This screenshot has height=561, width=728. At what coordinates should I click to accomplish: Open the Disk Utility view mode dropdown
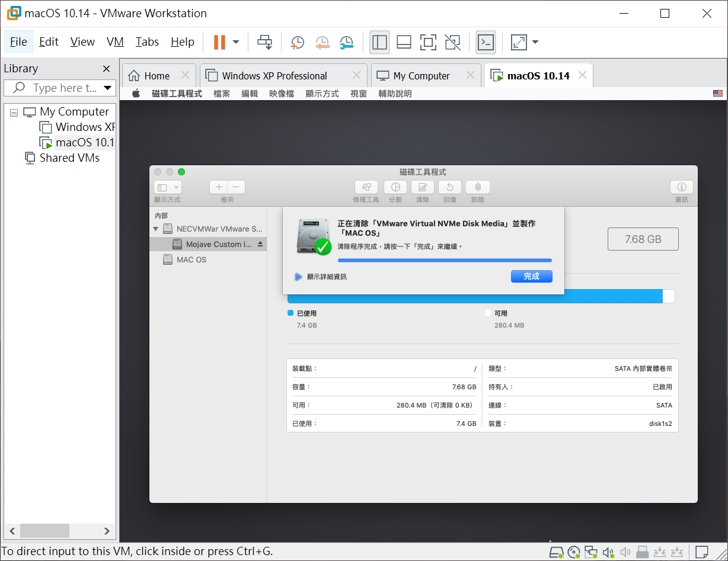point(167,187)
